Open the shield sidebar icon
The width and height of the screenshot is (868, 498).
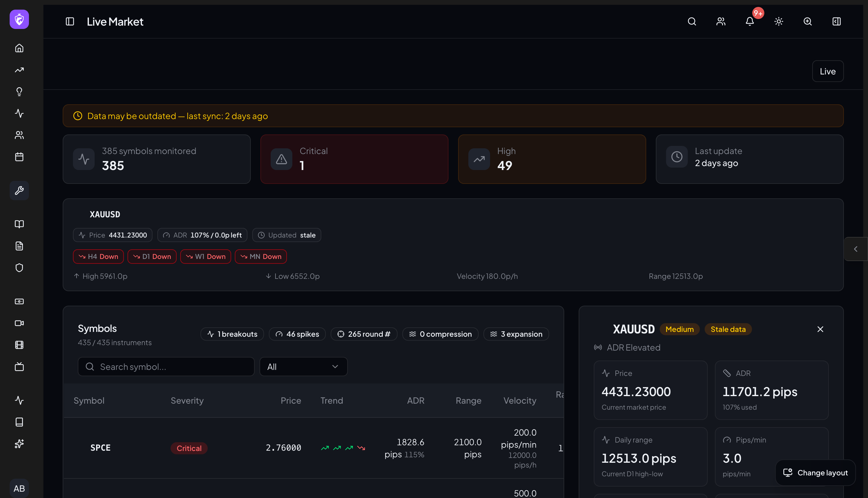pyautogui.click(x=19, y=267)
